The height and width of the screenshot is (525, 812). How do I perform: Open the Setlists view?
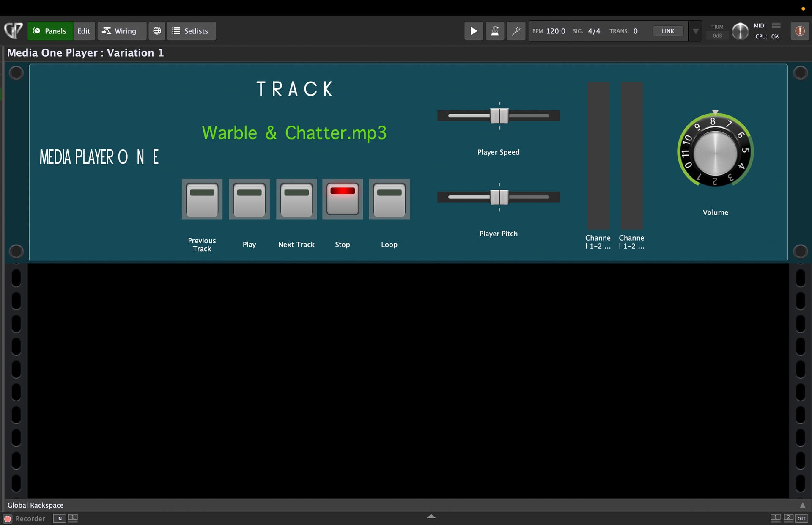point(191,31)
